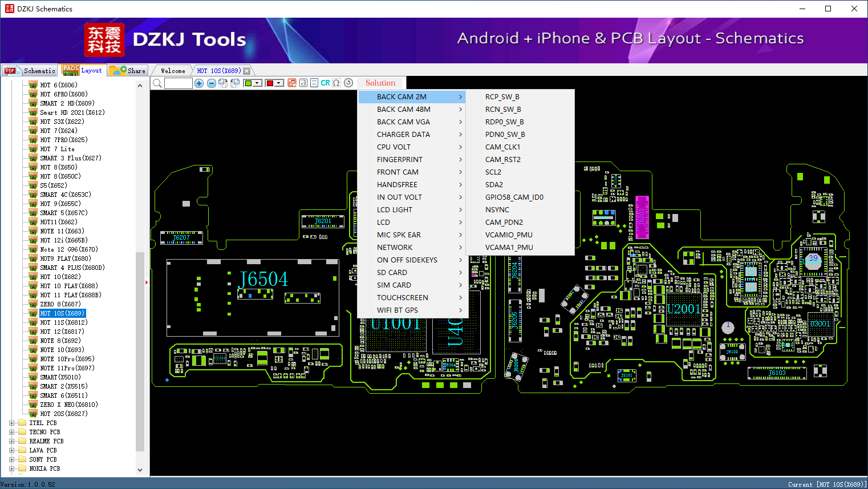Open BACK CAM 48M submenu
Screen dimensions: 868x489
click(x=412, y=110)
